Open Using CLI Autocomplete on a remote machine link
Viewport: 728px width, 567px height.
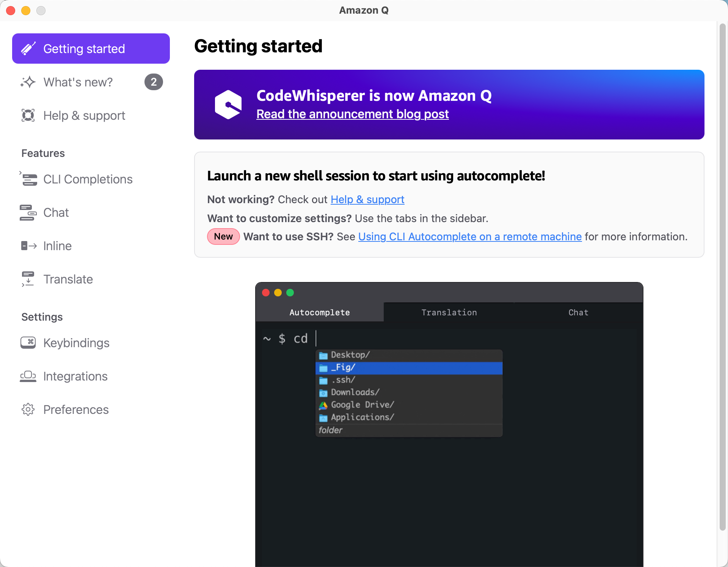point(470,237)
